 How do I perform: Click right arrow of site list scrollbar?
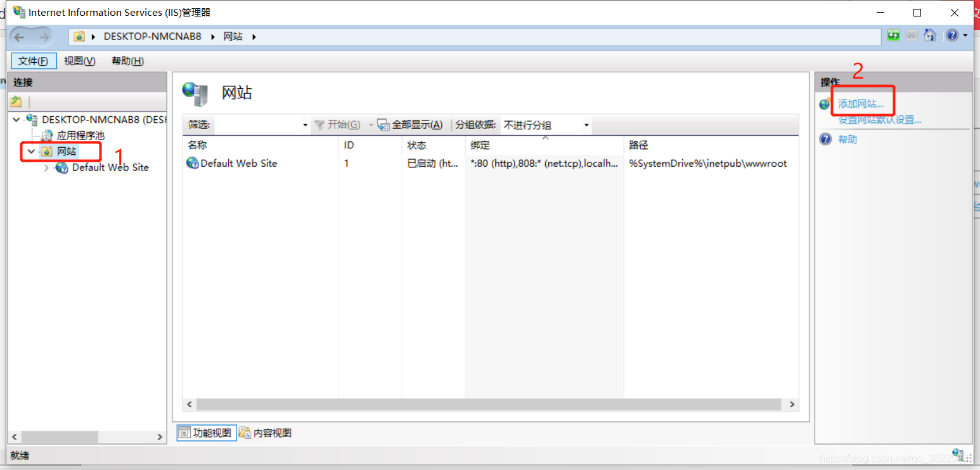click(791, 404)
